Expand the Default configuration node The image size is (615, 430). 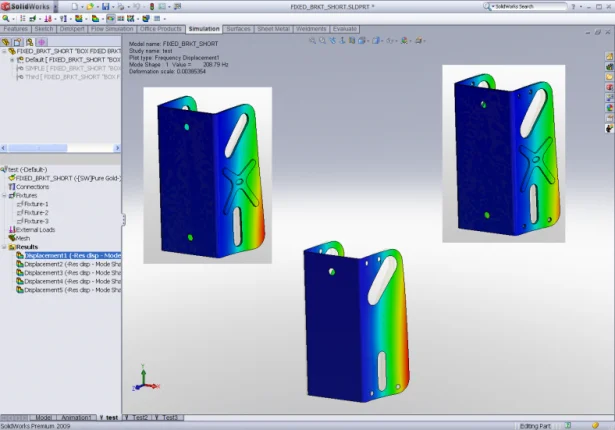(x=13, y=60)
